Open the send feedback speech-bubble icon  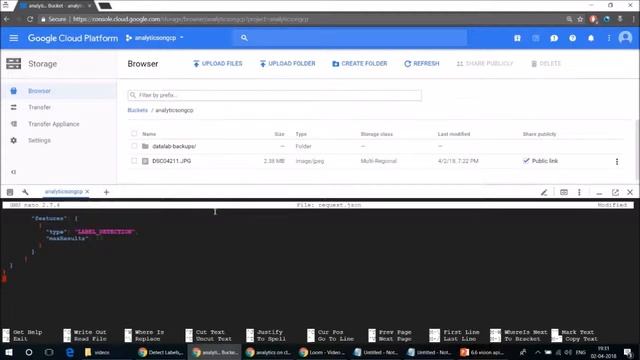click(554, 38)
